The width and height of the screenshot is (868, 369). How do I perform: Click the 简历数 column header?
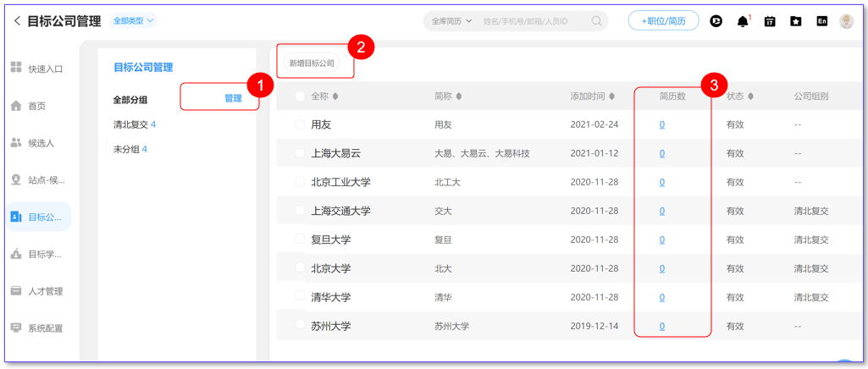tap(672, 96)
